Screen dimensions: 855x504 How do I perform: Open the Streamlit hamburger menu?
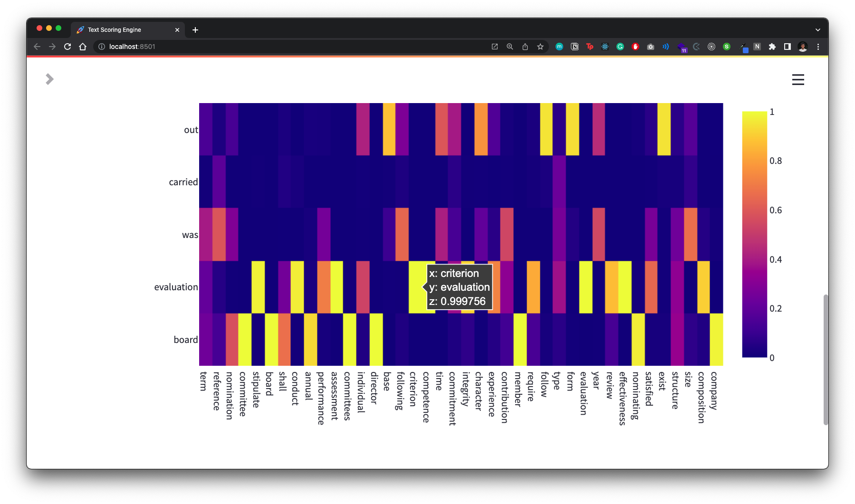pos(798,80)
